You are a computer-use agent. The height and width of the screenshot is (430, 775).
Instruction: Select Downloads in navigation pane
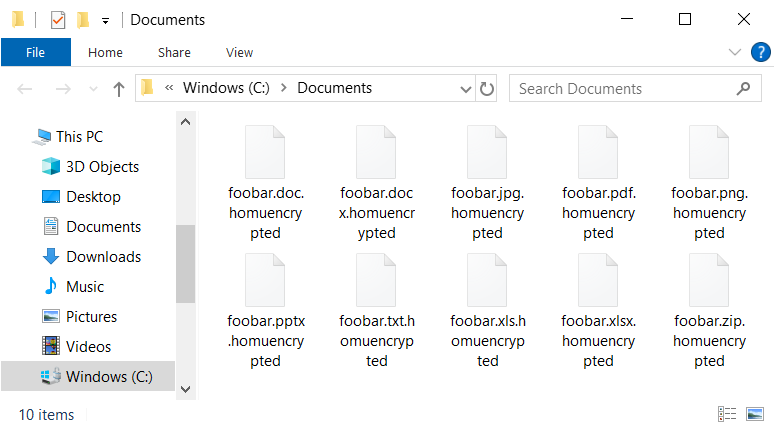pos(92,257)
